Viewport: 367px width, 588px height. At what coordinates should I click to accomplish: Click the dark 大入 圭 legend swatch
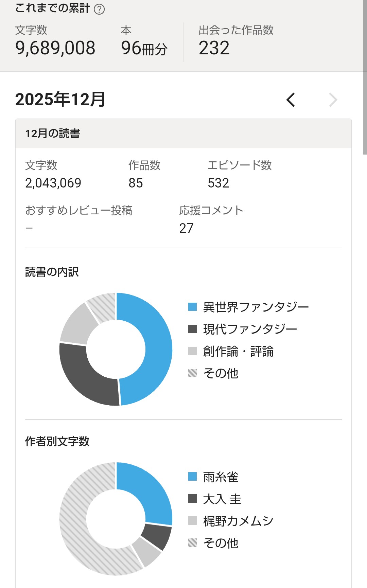coord(192,499)
